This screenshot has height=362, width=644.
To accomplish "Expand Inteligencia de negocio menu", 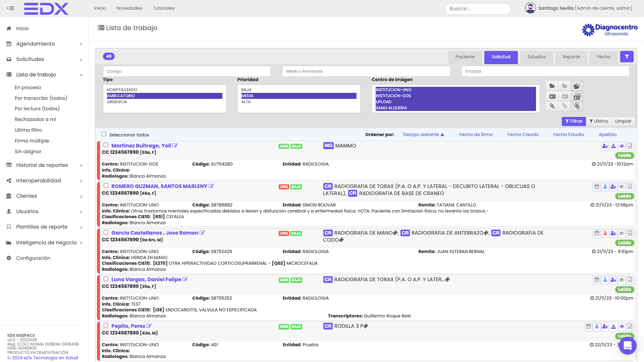I will (44, 243).
